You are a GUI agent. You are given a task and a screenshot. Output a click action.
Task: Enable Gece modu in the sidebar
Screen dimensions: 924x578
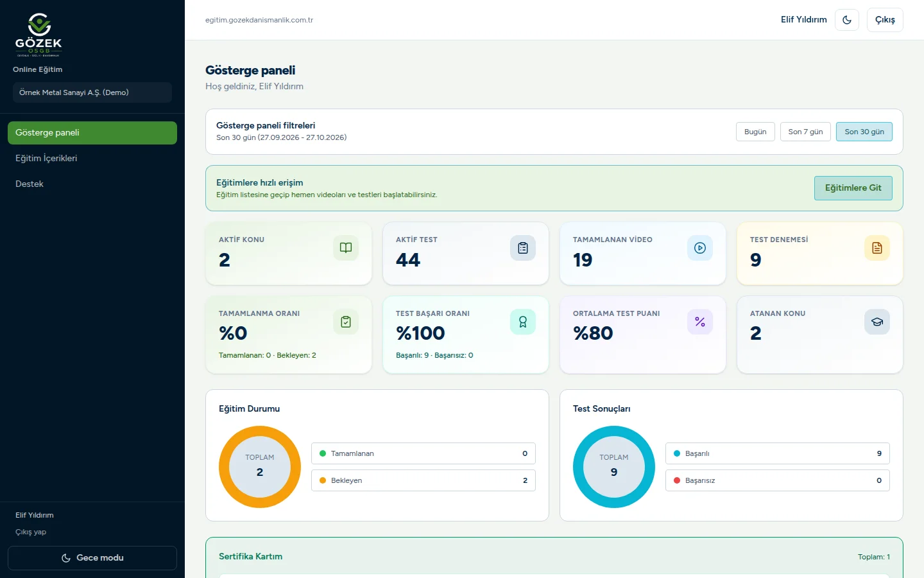coord(92,558)
